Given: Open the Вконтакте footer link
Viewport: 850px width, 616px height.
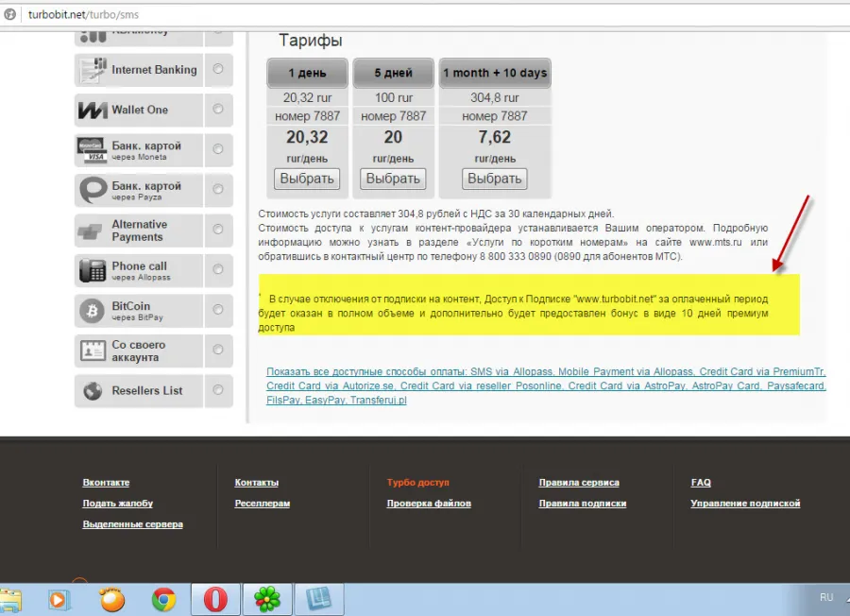Looking at the screenshot, I should coord(106,483).
